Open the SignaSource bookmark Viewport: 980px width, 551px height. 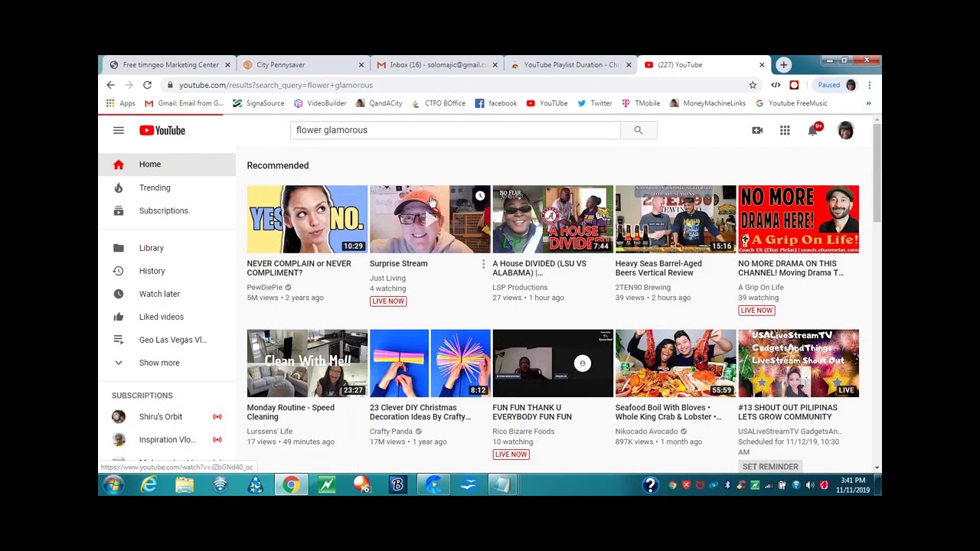(x=259, y=103)
